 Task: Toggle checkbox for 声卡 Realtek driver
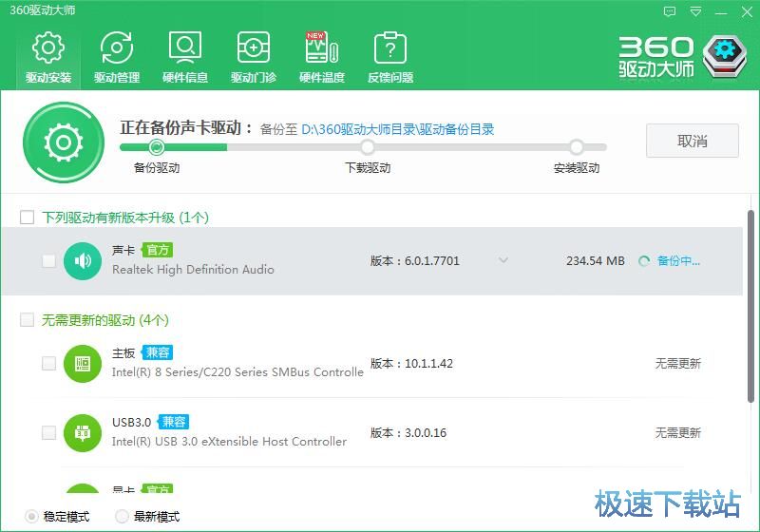pyautogui.click(x=48, y=261)
